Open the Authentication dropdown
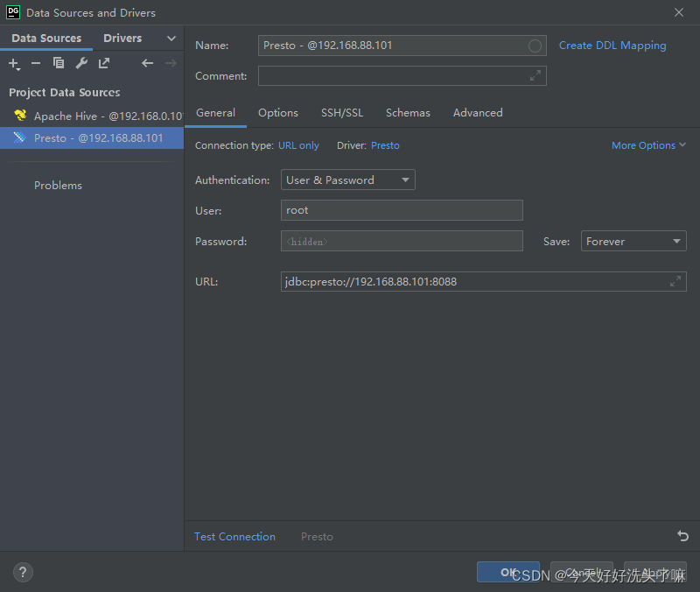 348,180
